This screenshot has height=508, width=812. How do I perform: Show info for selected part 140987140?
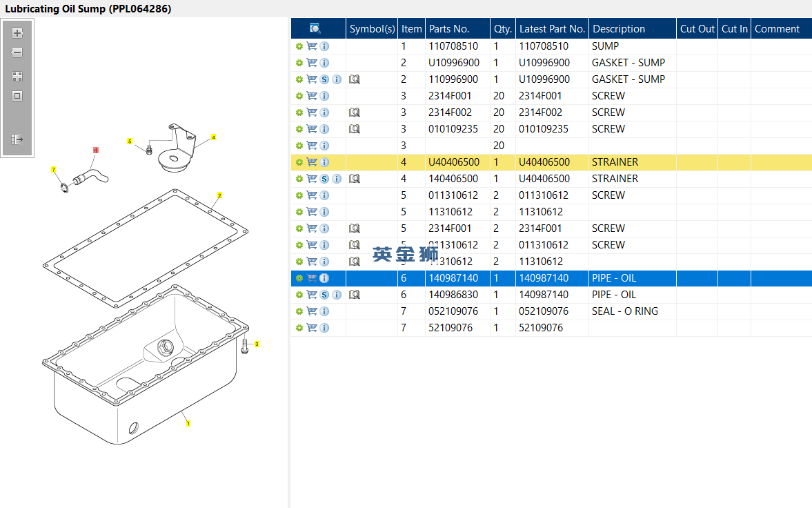coord(324,278)
